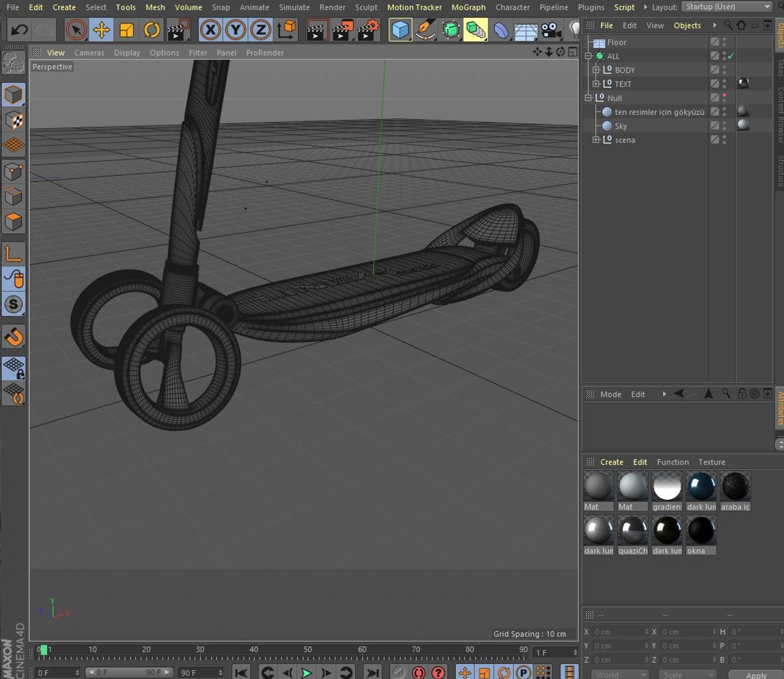784x679 pixels.
Task: Add a Floor environment object icon
Action: point(526,30)
